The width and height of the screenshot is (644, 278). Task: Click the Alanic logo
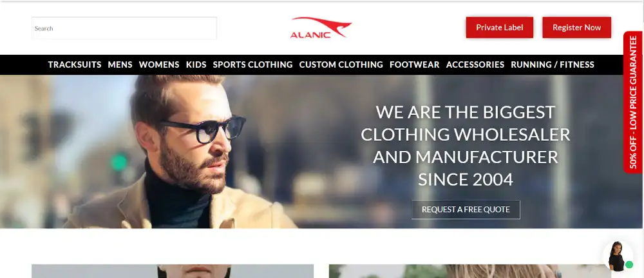tap(321, 28)
